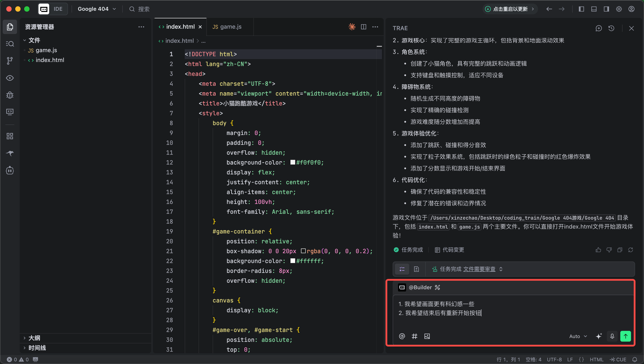644x364 pixels.
Task: Toggle the bottom panel layout
Action: pyautogui.click(x=594, y=9)
